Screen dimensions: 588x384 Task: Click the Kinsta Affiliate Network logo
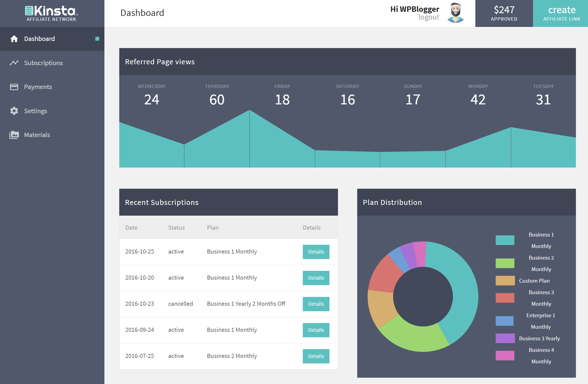[x=52, y=13]
